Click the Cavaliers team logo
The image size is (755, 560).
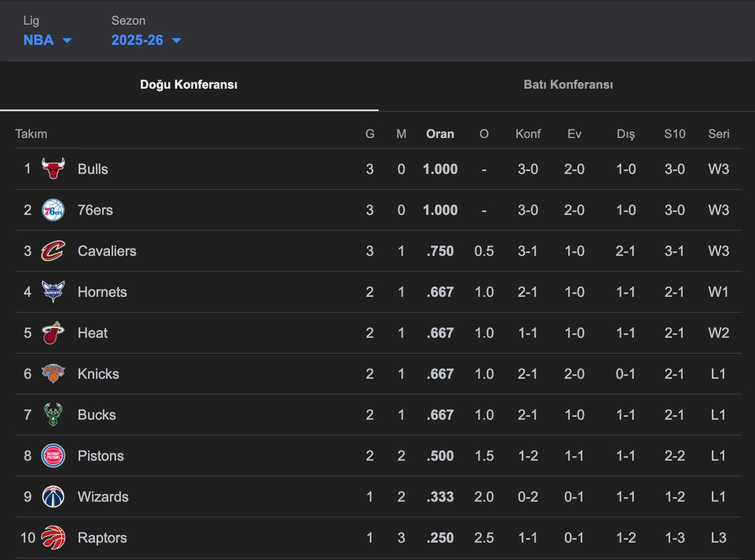[53, 251]
